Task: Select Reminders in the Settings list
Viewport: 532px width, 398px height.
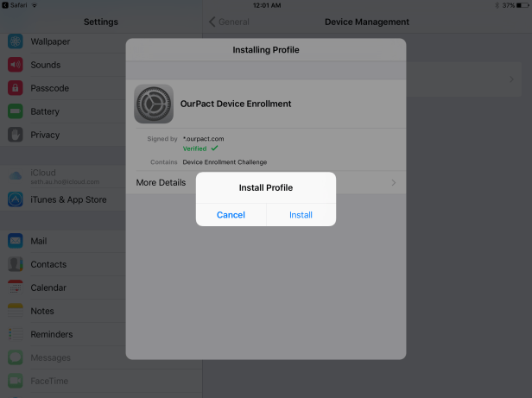Action: coord(51,334)
